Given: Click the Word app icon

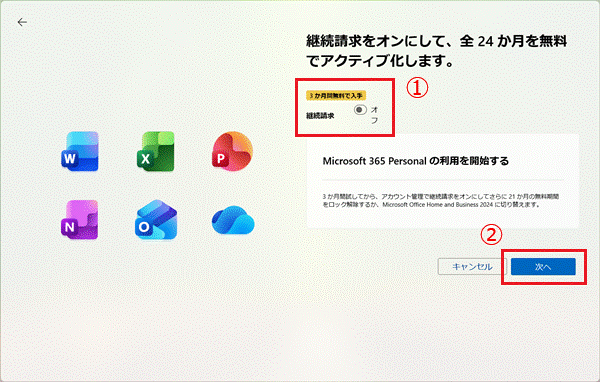Looking at the screenshot, I should (x=80, y=151).
